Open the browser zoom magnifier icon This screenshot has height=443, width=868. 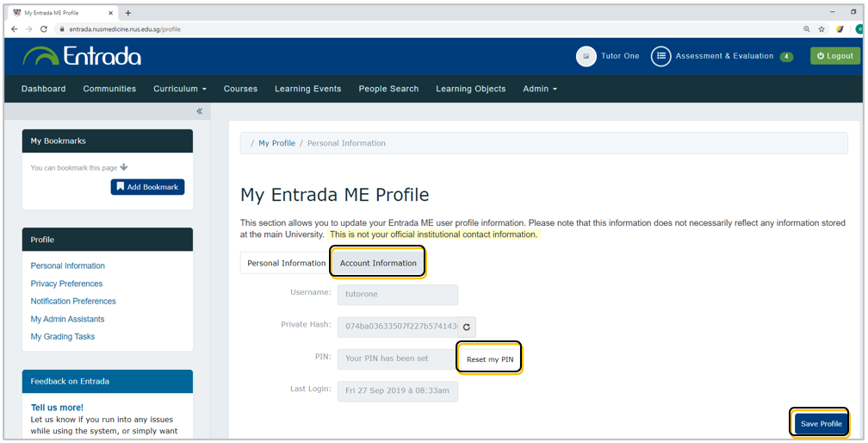[807, 28]
